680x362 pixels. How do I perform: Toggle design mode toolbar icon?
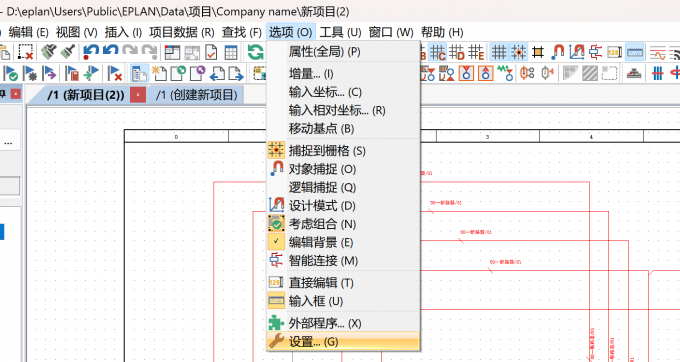576,52
